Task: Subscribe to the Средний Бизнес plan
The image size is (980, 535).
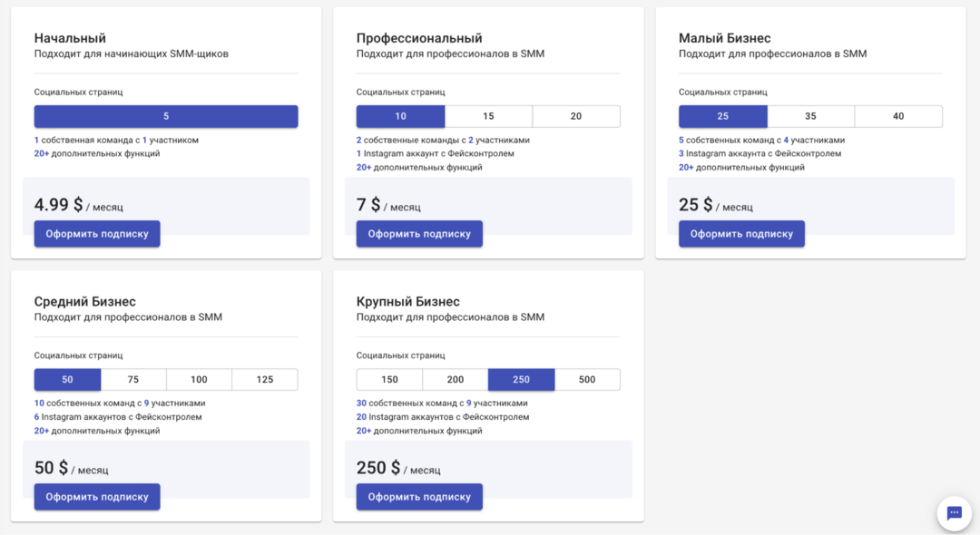Action: pyautogui.click(x=97, y=497)
